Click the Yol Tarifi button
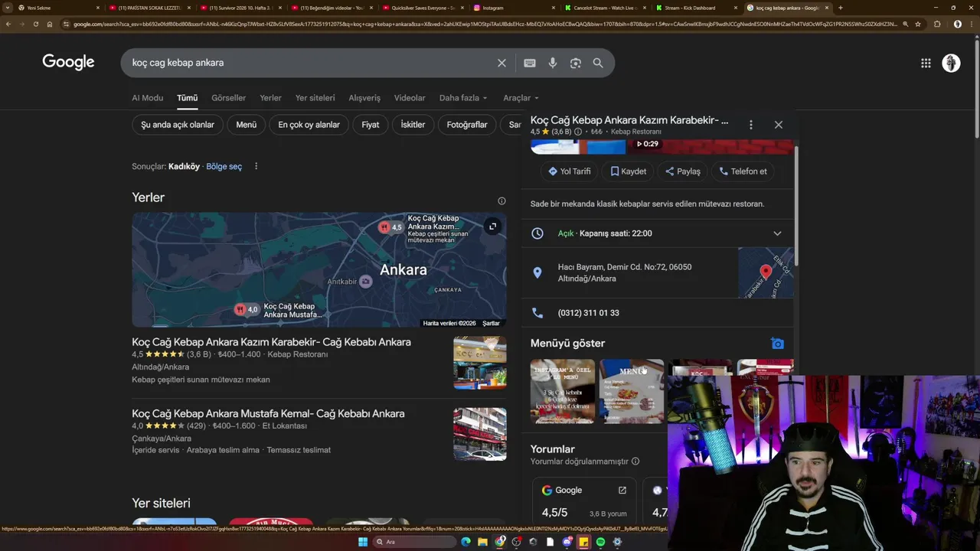The image size is (980, 551). point(570,171)
